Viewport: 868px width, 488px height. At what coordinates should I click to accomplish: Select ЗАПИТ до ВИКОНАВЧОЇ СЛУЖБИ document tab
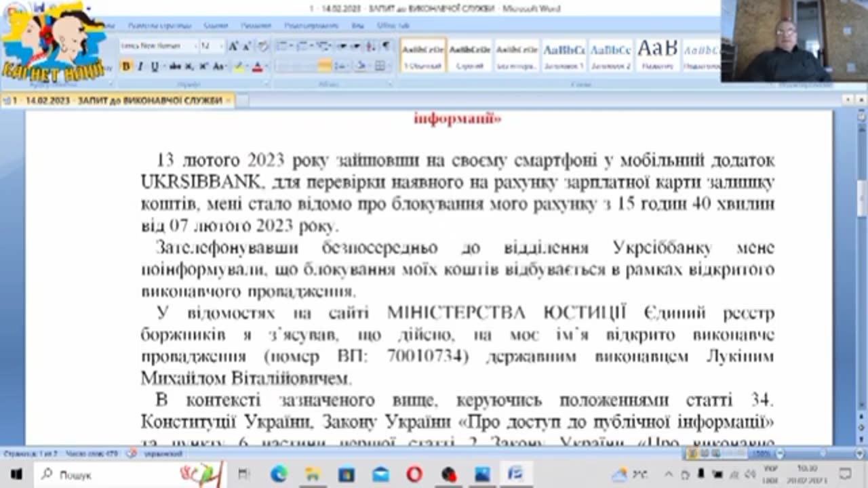click(117, 100)
